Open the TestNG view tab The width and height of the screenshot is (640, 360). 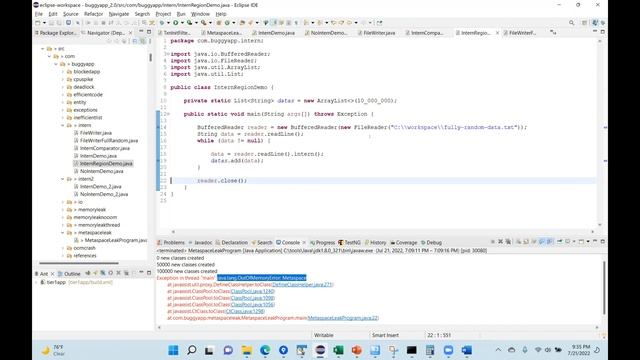[x=349, y=242]
